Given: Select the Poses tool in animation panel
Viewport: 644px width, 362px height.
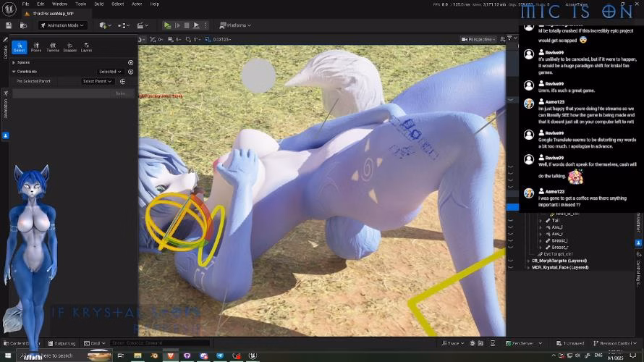Looking at the screenshot, I should [36, 47].
